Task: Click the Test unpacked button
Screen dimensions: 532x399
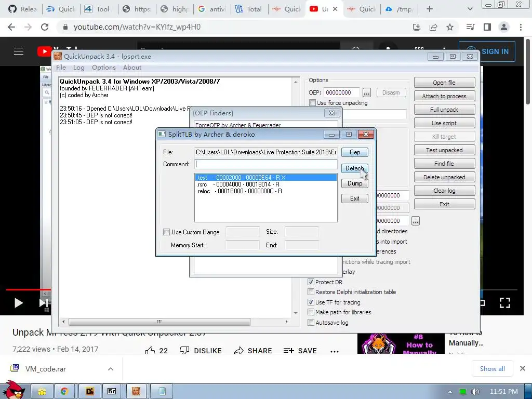Action: point(445,150)
